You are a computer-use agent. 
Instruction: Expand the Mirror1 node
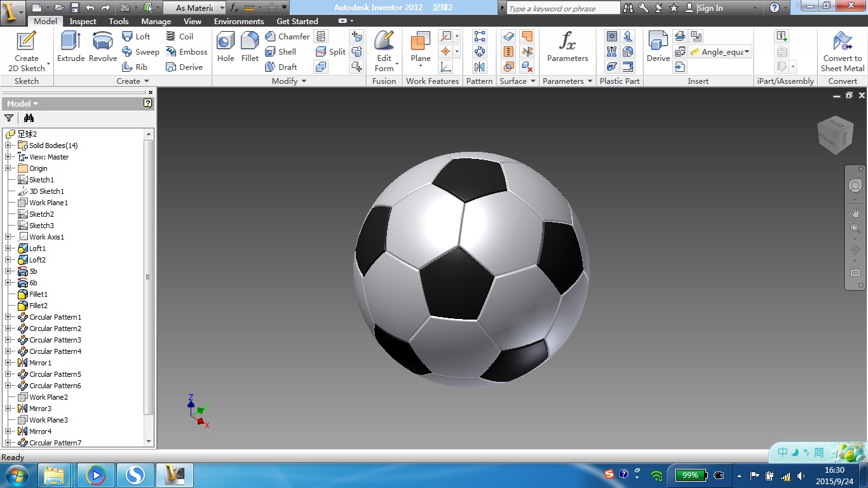[x=8, y=363]
